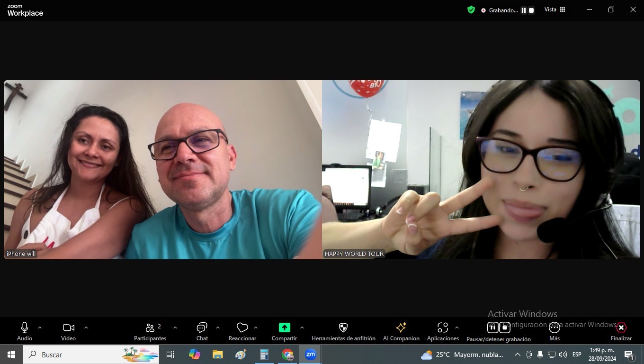The width and height of the screenshot is (644, 364).
Task: Click the microphone tray icon
Action: tap(540, 355)
